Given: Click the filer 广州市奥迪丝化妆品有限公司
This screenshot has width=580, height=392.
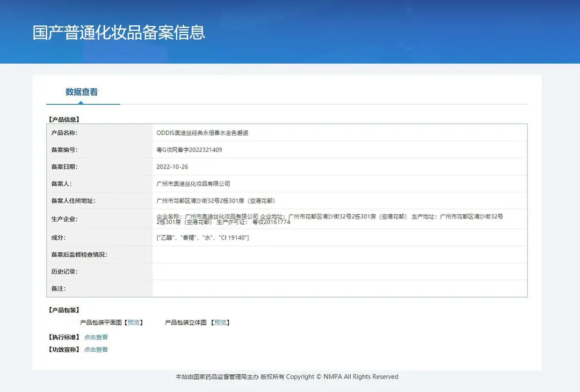Looking at the screenshot, I should click(193, 184).
